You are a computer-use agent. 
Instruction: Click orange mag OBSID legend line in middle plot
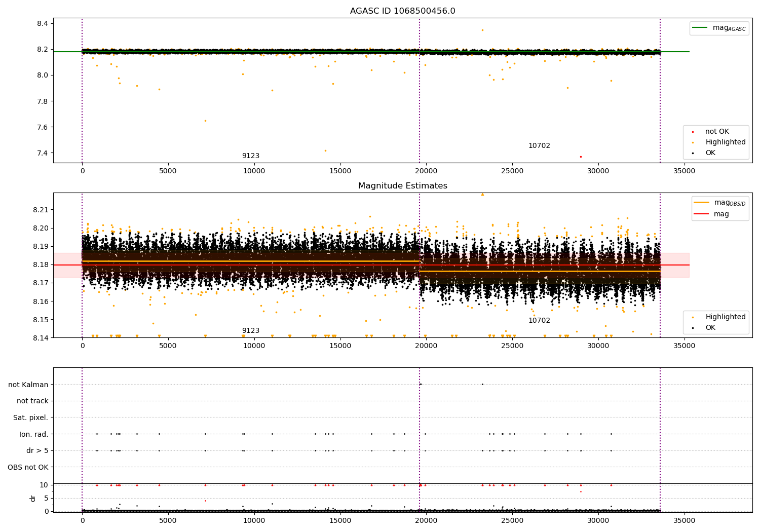tap(702, 203)
